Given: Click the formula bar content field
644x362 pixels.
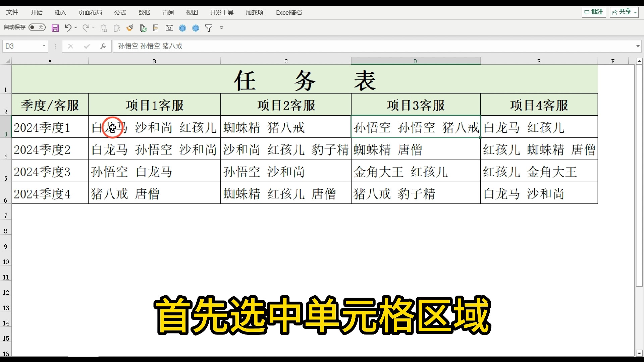Looking at the screenshot, I should click(x=374, y=46).
